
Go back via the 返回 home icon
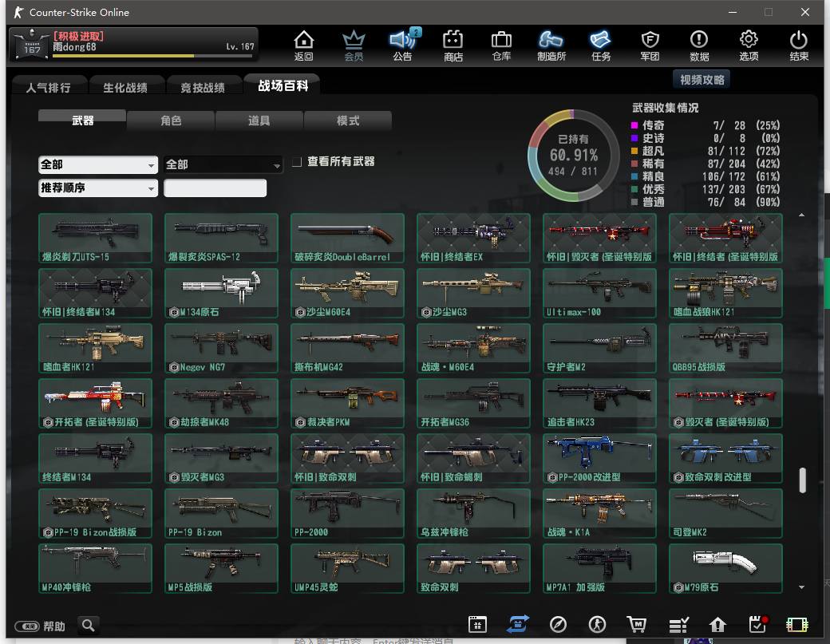point(304,45)
